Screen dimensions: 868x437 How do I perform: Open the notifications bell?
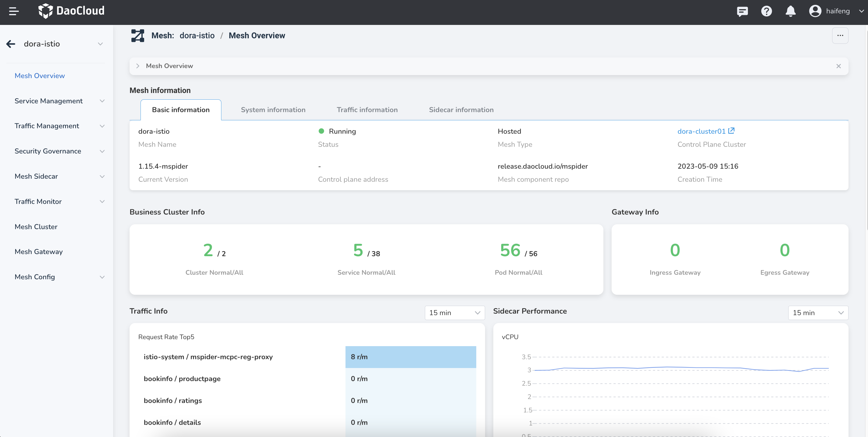click(x=790, y=11)
